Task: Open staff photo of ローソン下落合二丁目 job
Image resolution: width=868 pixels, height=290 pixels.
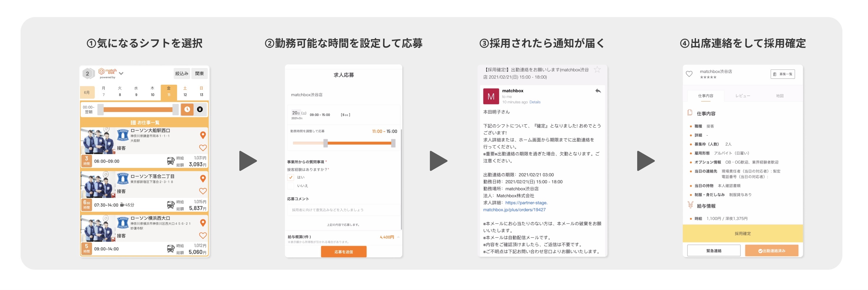Action: [98, 184]
